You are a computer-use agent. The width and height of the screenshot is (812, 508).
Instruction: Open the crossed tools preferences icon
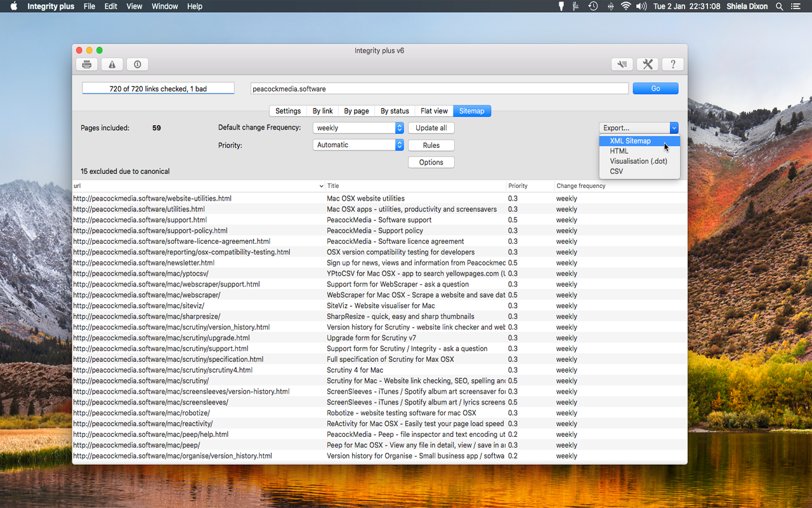tap(648, 64)
